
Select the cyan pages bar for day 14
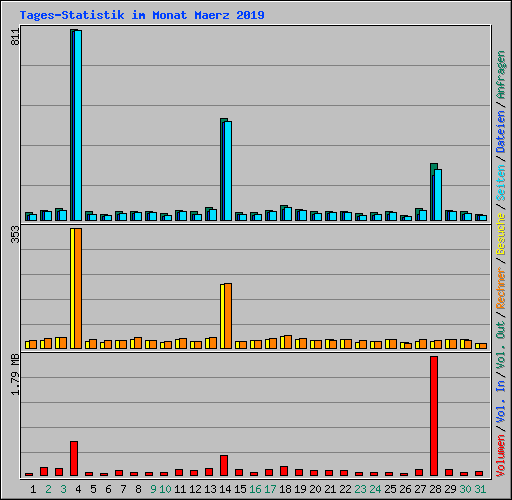pos(228,171)
